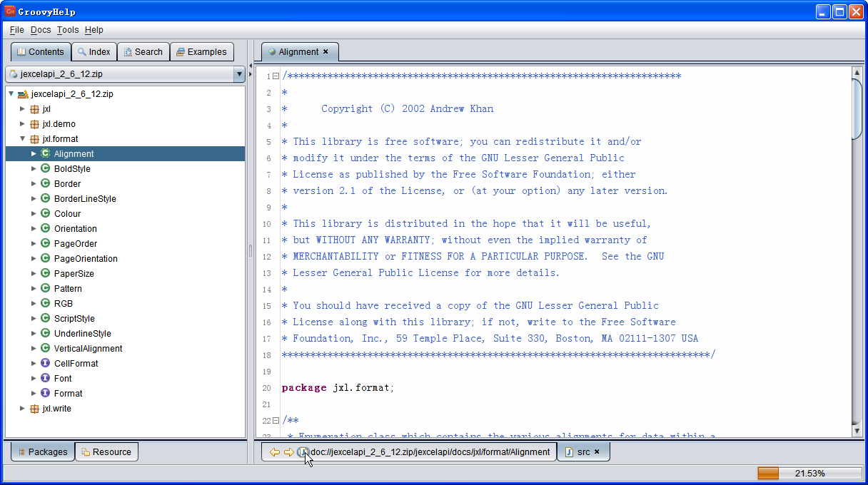The width and height of the screenshot is (868, 485).
Task: Click the memory usage bar showing 21.53%
Action: pos(809,473)
